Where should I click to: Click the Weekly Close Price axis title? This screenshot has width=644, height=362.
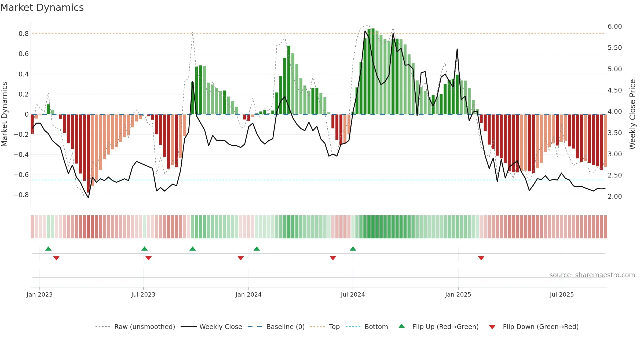pyautogui.click(x=632, y=114)
